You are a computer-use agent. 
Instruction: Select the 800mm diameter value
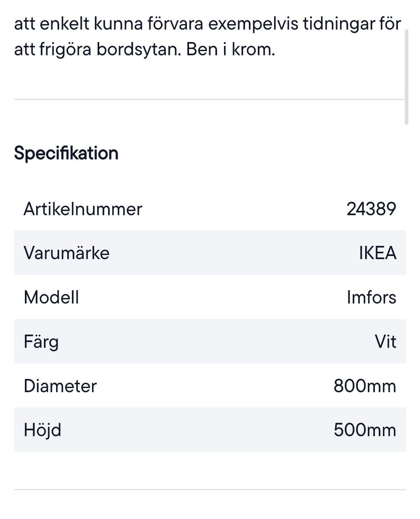364,386
